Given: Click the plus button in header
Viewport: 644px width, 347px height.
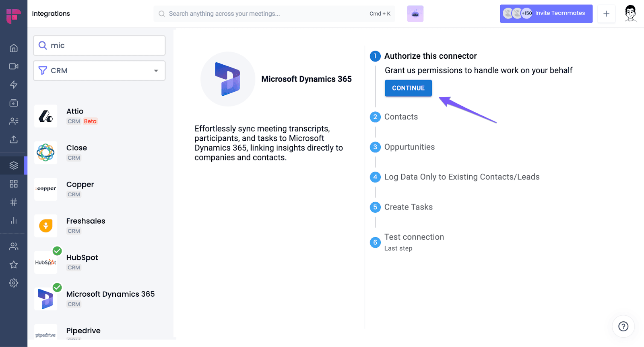Looking at the screenshot, I should [606, 14].
